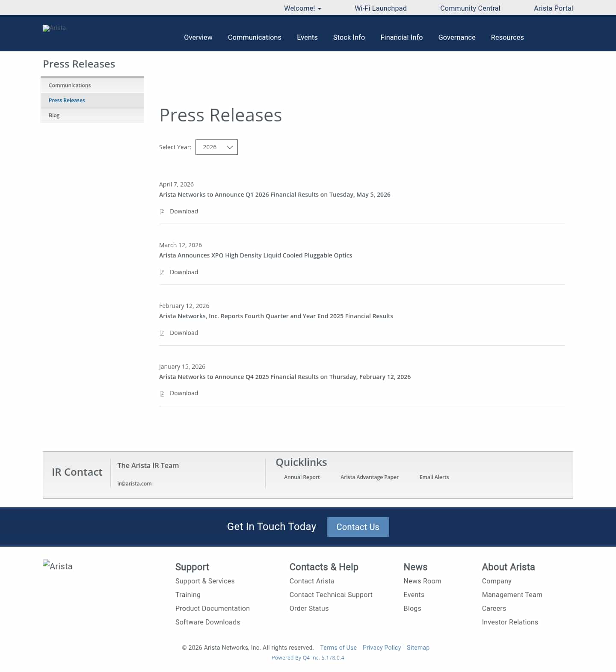616x672 pixels.
Task: Open the Management Team footer link
Action: 512,595
